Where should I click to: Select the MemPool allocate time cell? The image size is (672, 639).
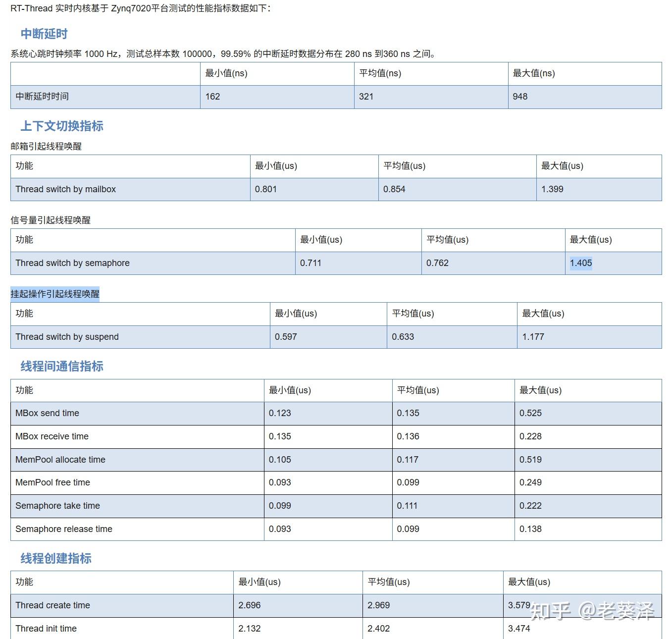click(59, 460)
